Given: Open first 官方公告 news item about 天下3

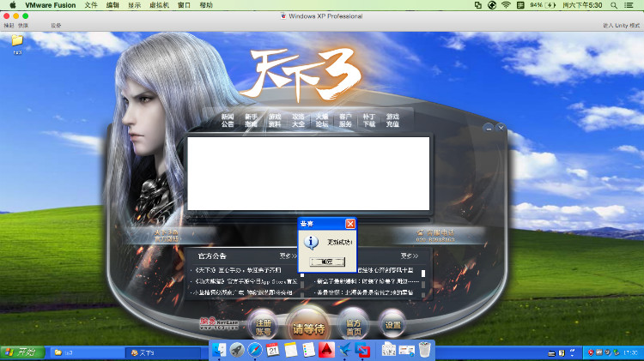Looking at the screenshot, I should click(237, 270).
